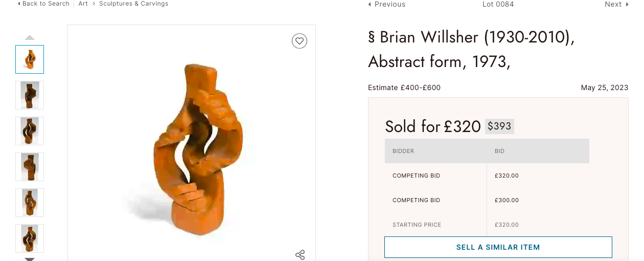
Task: Open the Art breadcrumb category
Action: pyautogui.click(x=83, y=4)
